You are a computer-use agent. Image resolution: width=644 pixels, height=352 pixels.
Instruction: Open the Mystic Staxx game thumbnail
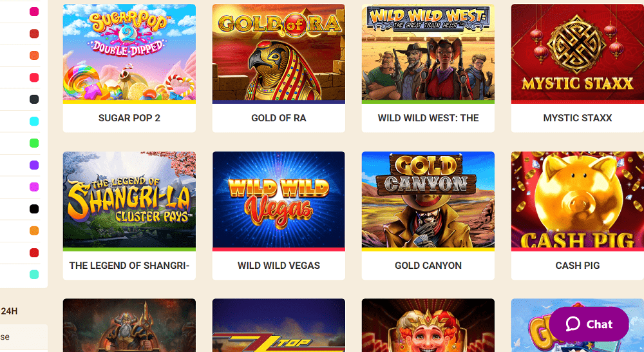(x=578, y=52)
